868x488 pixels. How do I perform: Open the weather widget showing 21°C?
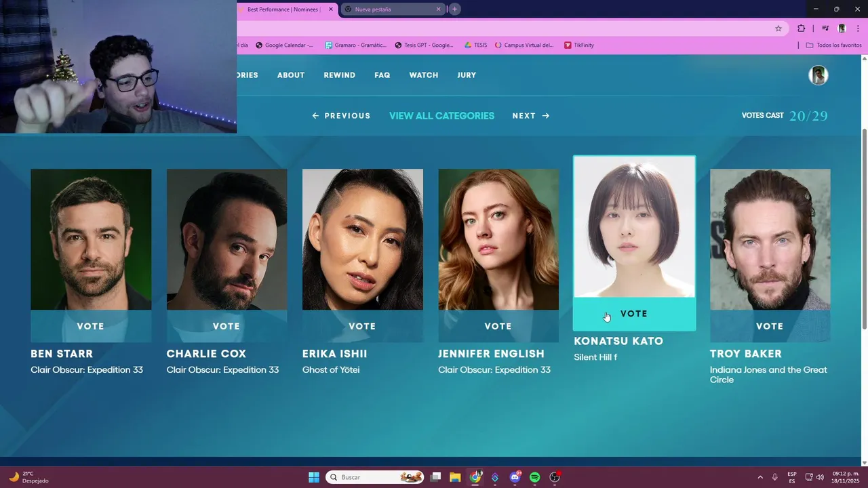[x=28, y=477]
